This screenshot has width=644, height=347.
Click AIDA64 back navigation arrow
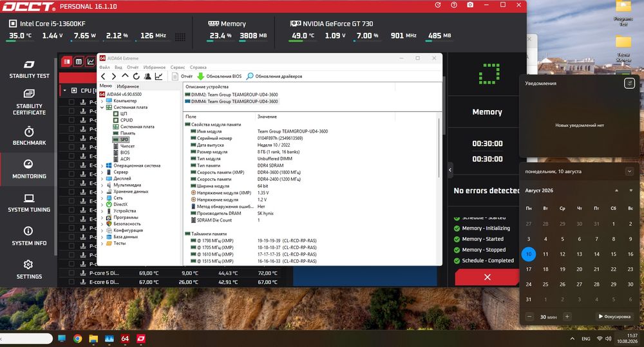click(103, 77)
